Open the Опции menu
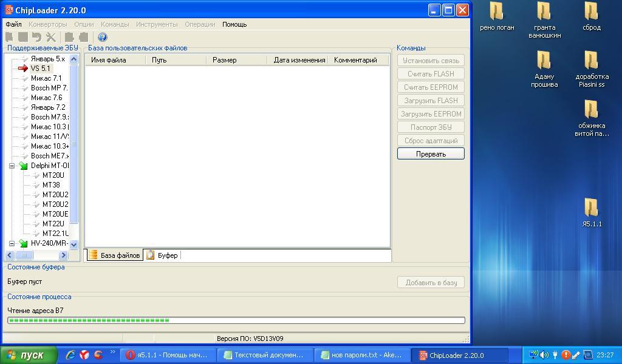Viewport: 622px width, 364px height. tap(84, 24)
